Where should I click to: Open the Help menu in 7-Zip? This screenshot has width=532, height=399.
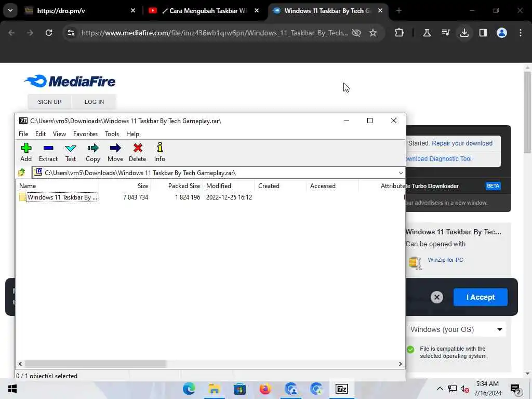[x=132, y=134]
